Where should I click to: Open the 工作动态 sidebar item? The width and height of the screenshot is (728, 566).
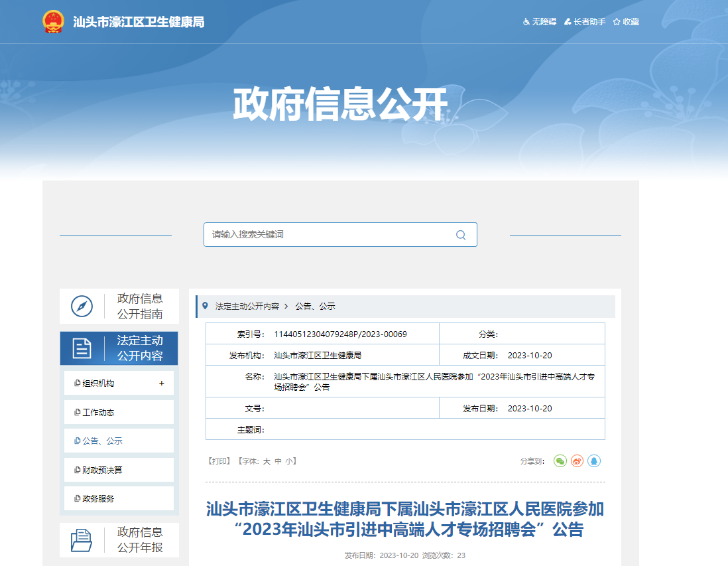98,412
